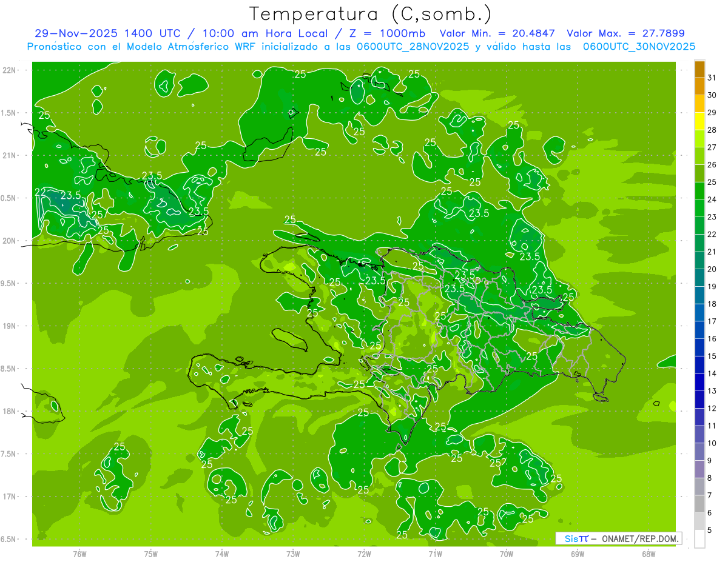Screen dimensions: 728x562
Task: Click the 76W longitude axis label
Action: tap(79, 554)
